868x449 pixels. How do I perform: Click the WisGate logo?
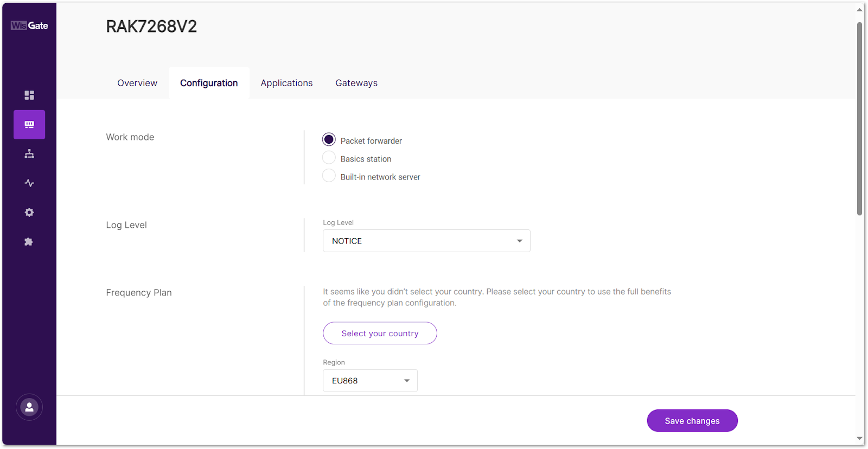pos(29,25)
